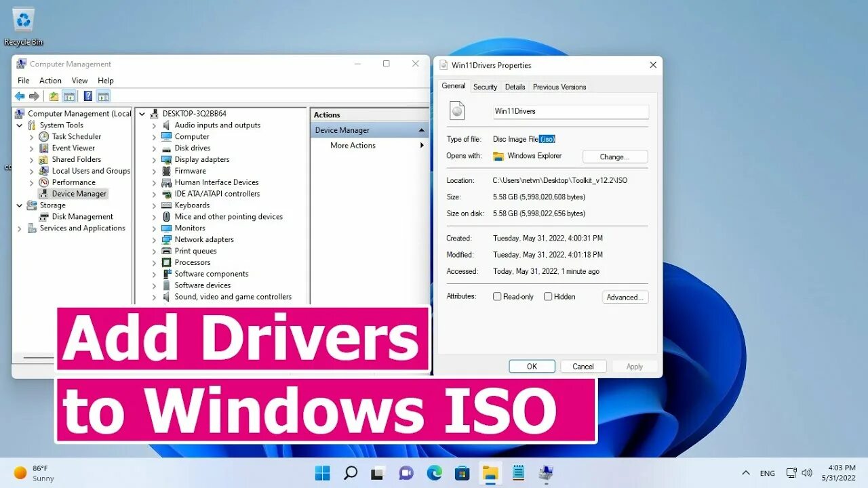Click the file name field Win11Drivers
Viewport: 868px width, 488px height.
[x=571, y=111]
